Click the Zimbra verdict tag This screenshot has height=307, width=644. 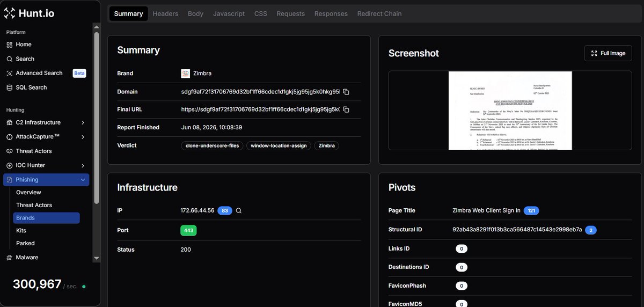326,145
